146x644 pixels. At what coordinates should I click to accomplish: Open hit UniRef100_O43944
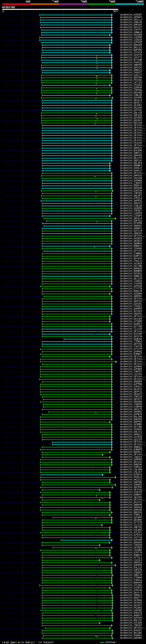coord(131,601)
